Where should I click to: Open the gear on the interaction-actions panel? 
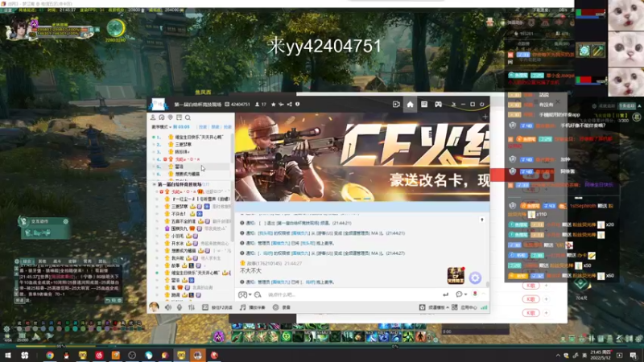(66, 222)
